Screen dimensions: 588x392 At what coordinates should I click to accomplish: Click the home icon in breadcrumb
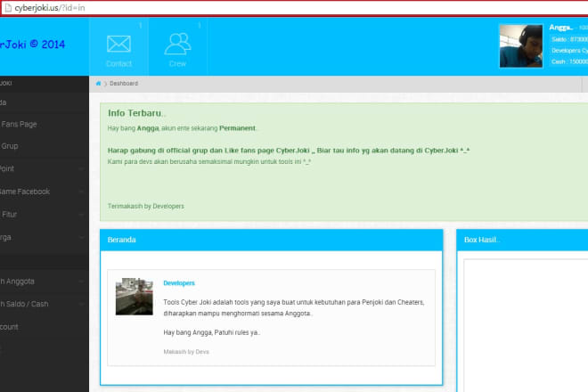98,83
